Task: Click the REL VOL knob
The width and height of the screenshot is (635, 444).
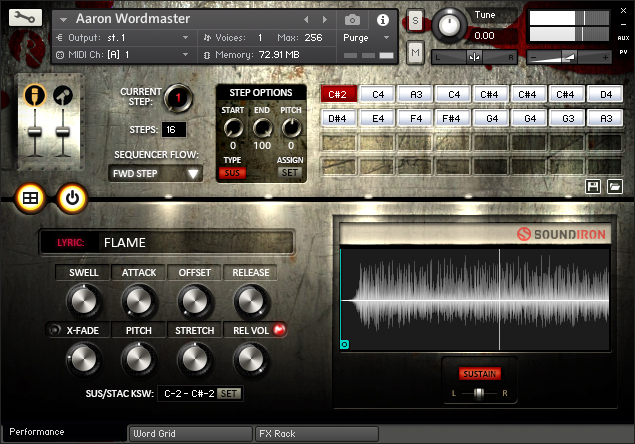Action: pos(251,359)
